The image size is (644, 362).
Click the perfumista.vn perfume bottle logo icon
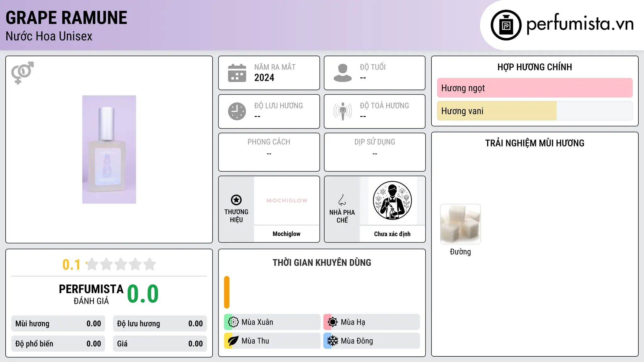[506, 25]
